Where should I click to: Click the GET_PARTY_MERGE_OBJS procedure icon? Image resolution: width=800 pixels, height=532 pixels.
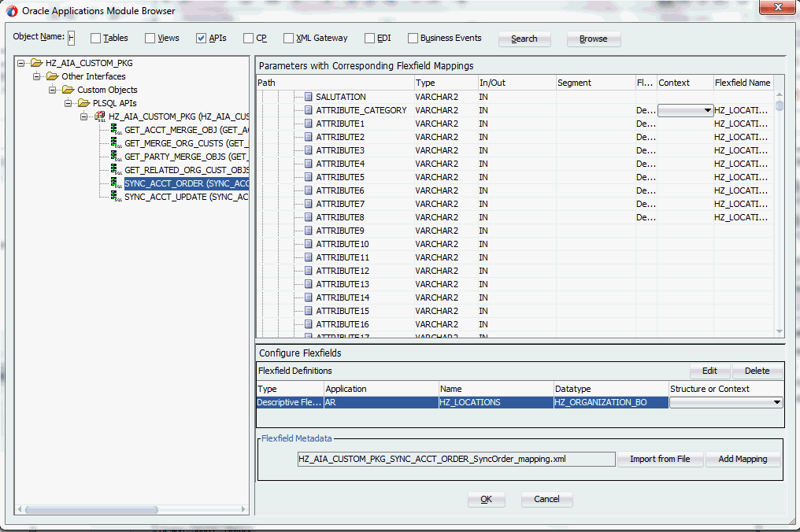(117, 157)
